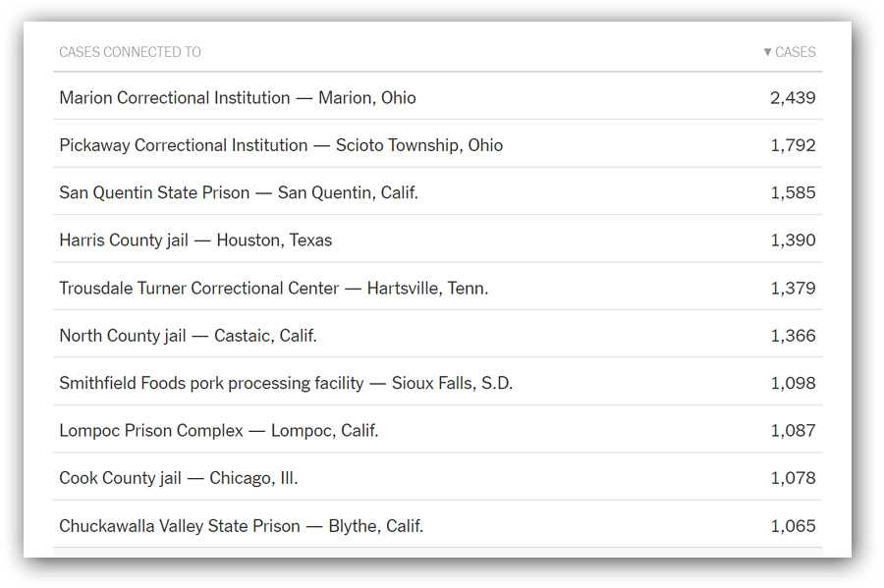Sort table by the CASES column header
Image resolution: width=884 pixels, height=588 pixels.
click(790, 52)
